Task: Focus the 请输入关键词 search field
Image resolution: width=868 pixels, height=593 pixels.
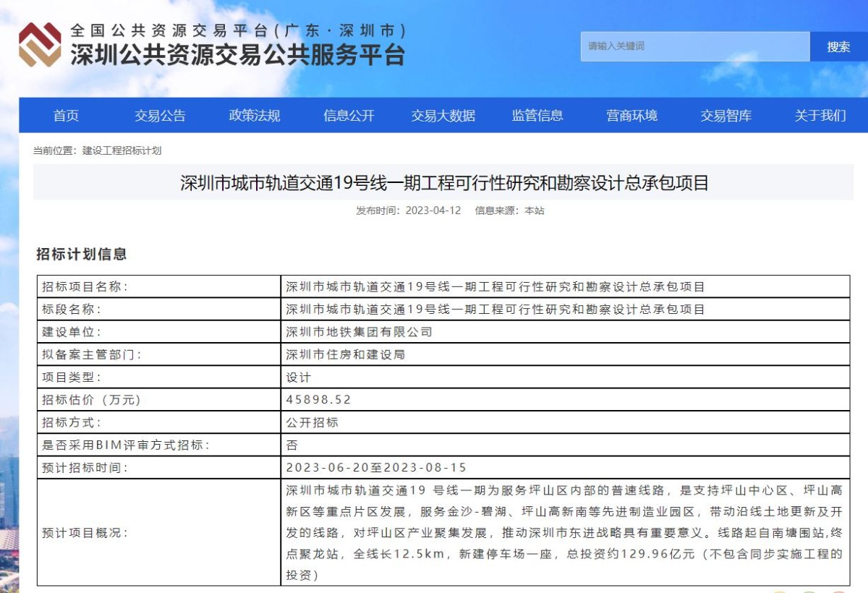Action: point(694,46)
